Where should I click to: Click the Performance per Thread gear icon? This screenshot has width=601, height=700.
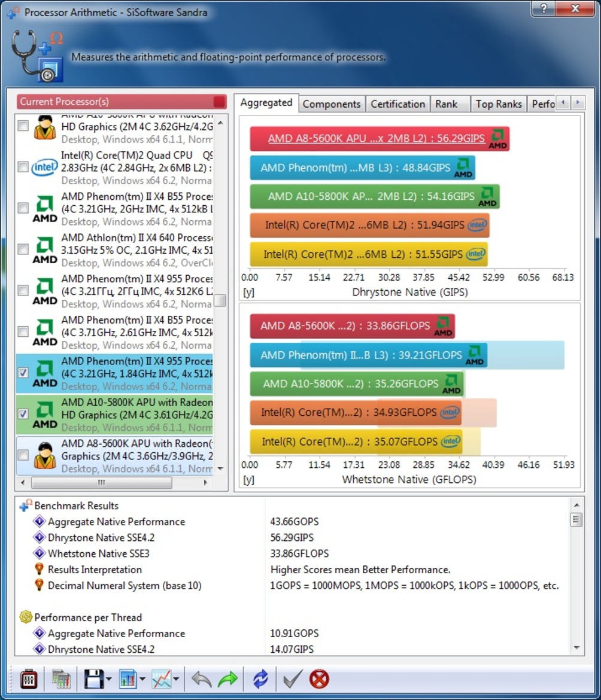coord(26,617)
